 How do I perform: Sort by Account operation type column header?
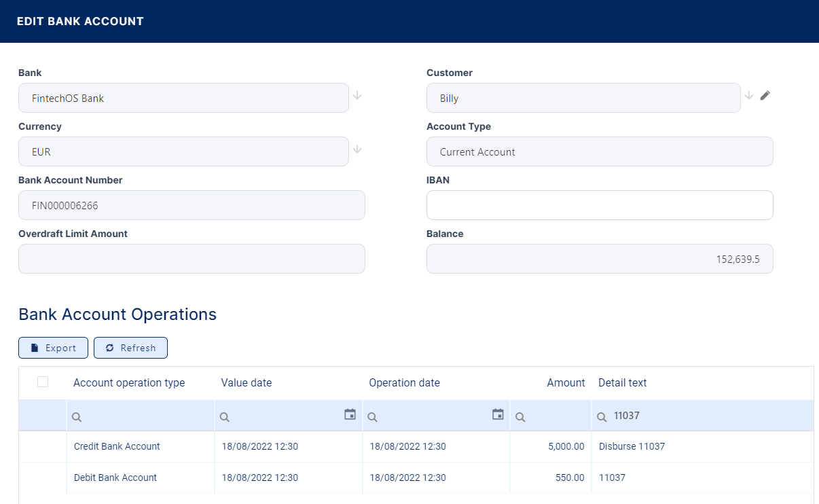(x=129, y=383)
